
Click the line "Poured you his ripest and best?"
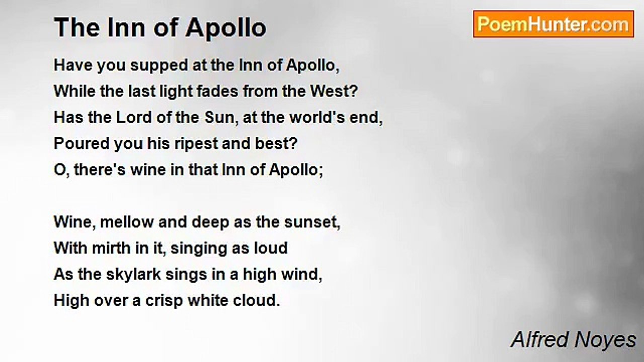click(x=176, y=144)
